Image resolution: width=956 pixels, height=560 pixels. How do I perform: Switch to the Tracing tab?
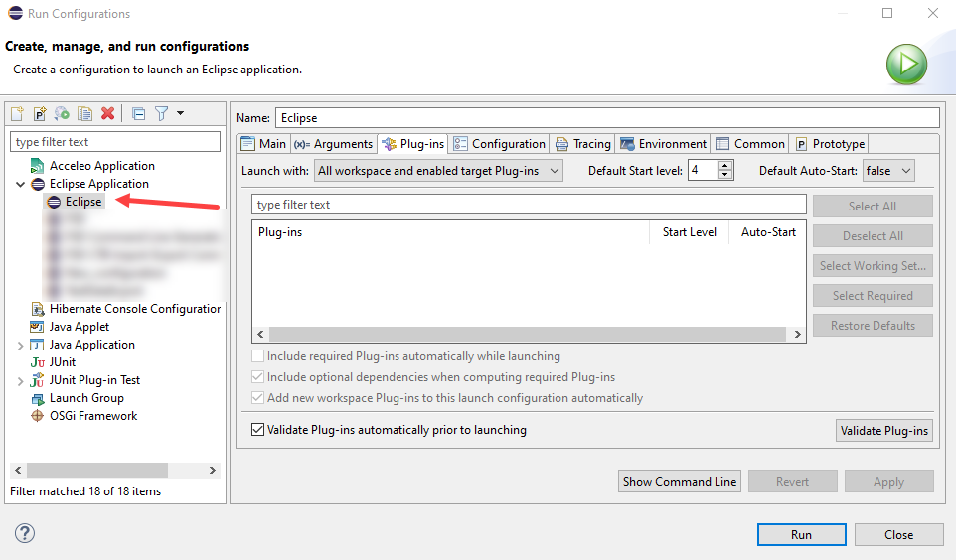coord(582,144)
